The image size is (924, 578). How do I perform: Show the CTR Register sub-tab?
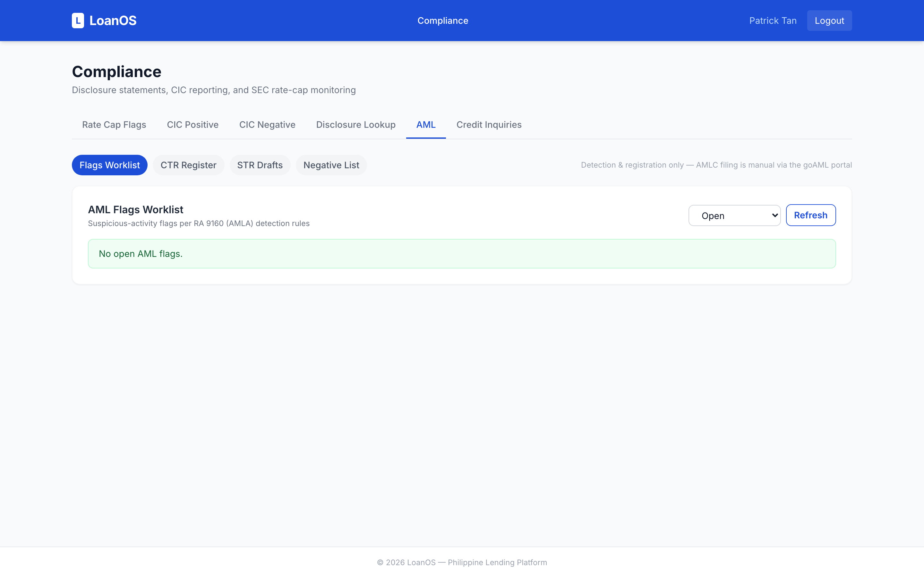189,165
